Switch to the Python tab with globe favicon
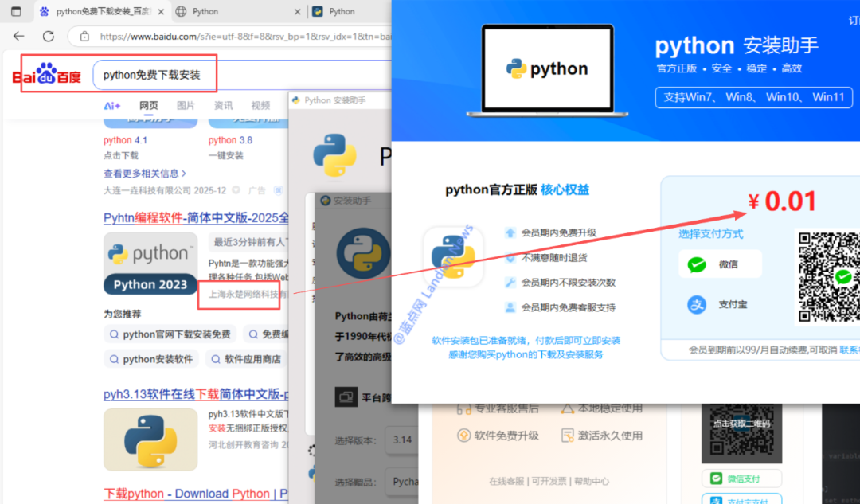This screenshot has width=860, height=504. [238, 11]
